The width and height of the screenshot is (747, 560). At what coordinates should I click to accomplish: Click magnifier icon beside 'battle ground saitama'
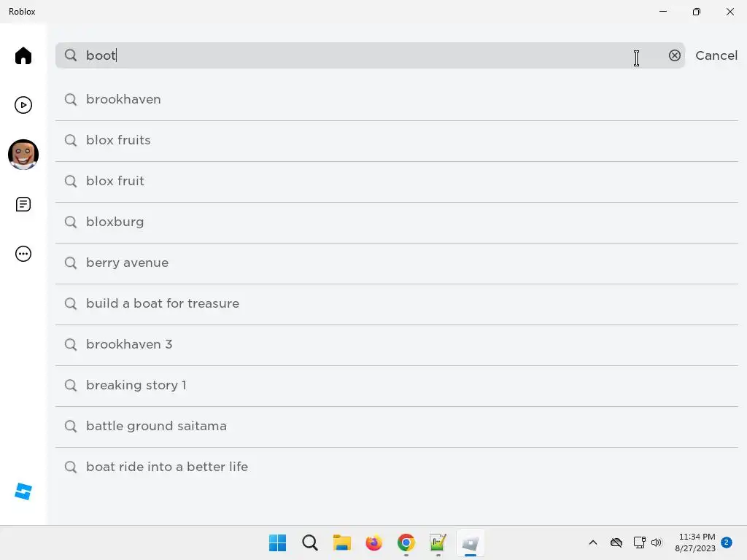[71, 426]
